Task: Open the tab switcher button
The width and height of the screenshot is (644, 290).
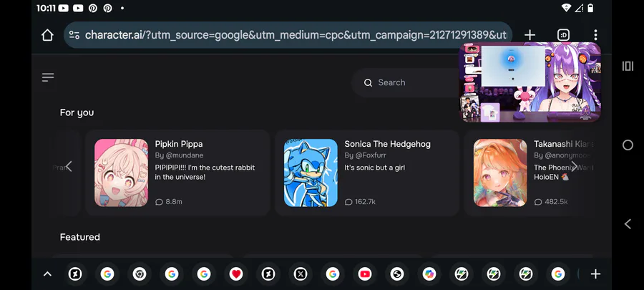Action: (564, 35)
